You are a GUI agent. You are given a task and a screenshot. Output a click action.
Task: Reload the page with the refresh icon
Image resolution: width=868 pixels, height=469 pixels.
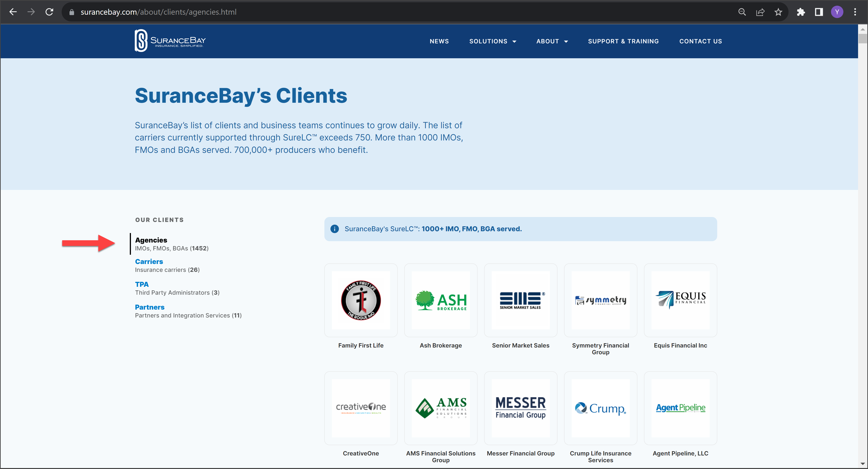tap(49, 12)
